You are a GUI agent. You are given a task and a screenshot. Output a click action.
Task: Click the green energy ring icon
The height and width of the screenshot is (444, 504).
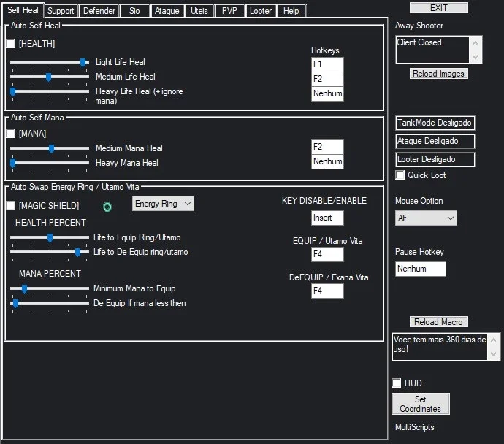107,207
